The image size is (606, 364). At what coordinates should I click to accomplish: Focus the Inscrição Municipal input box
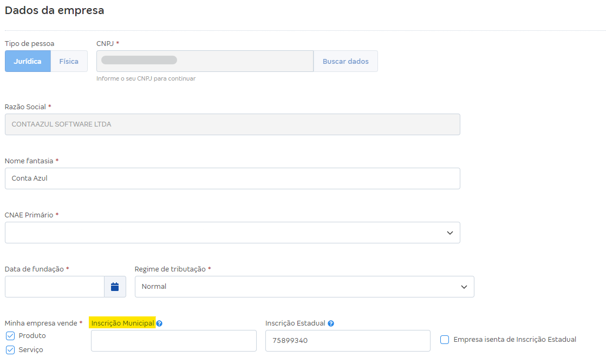(x=173, y=341)
